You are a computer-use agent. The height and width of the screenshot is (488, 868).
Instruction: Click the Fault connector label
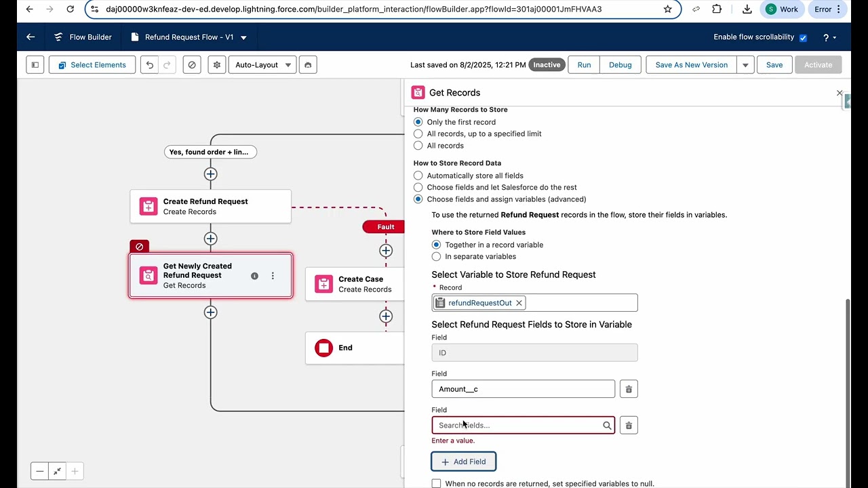(384, 227)
